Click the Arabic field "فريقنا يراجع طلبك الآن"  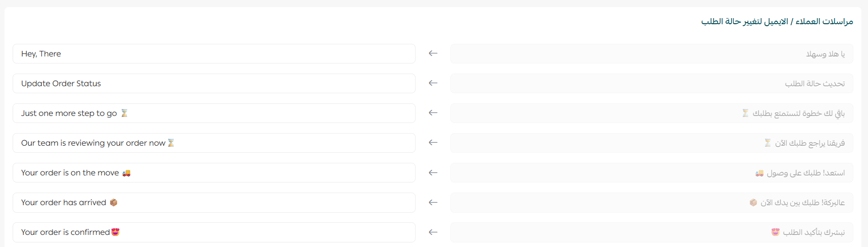click(x=651, y=143)
